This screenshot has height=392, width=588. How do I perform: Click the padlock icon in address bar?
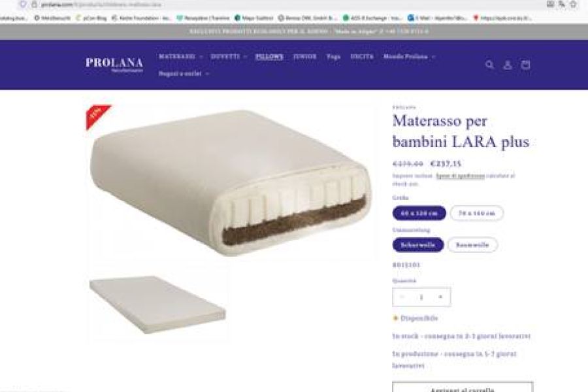[35, 5]
